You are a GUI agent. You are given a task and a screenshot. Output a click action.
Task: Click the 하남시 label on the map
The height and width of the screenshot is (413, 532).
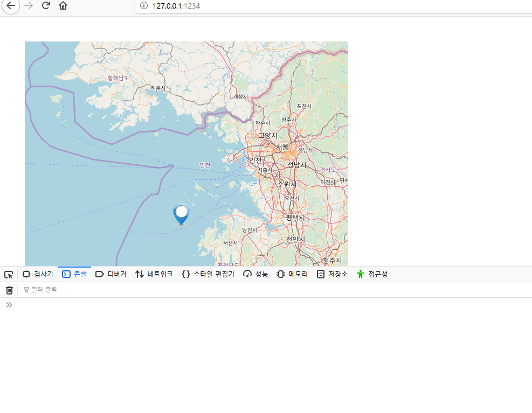305,150
